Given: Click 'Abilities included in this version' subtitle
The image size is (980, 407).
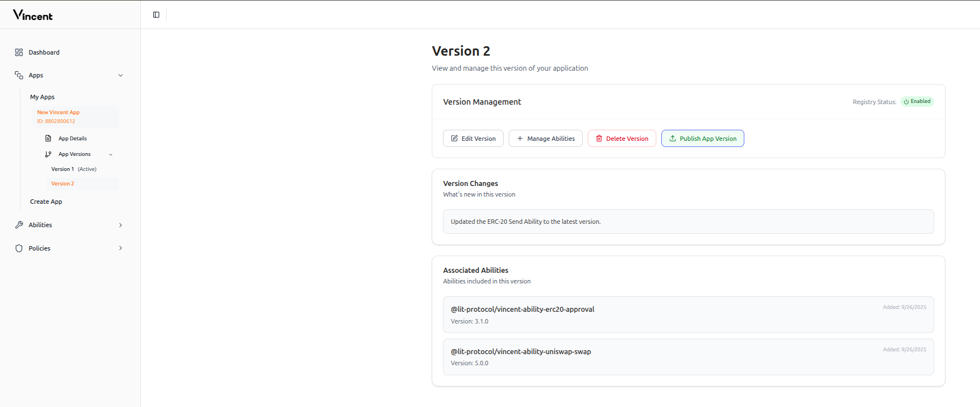Looking at the screenshot, I should [486, 281].
